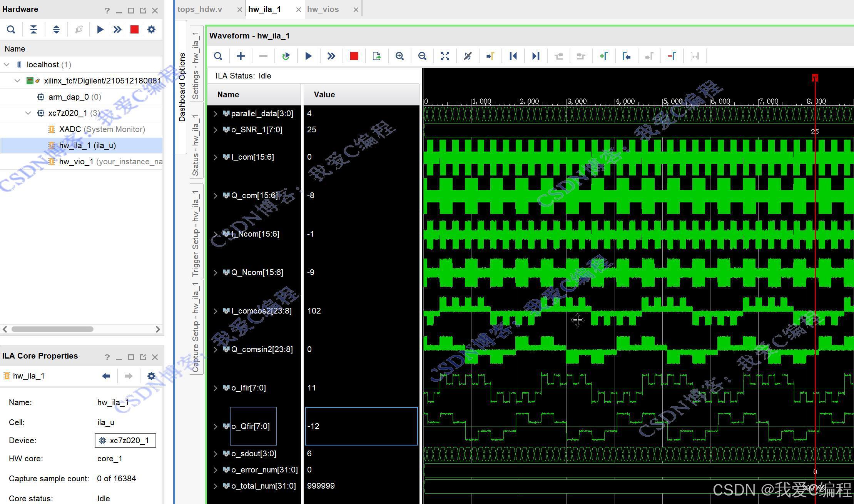
Task: Click the waveform zoom out magnifier
Action: click(422, 56)
